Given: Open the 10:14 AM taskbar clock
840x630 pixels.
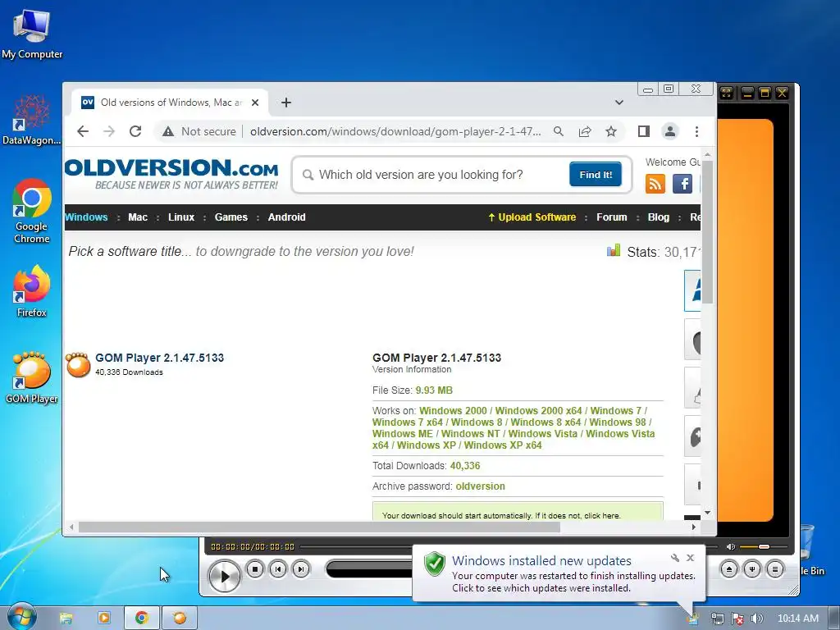Looking at the screenshot, I should coord(797,619).
